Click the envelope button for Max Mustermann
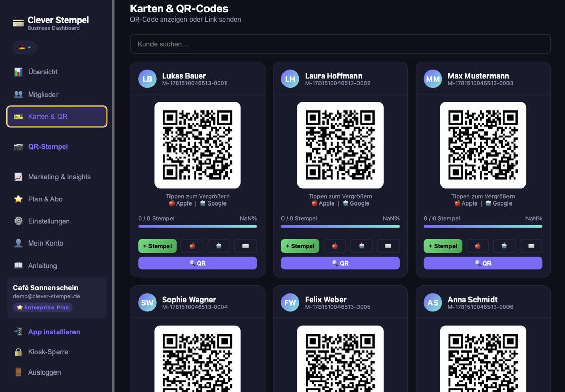The width and height of the screenshot is (565, 392). (x=531, y=246)
